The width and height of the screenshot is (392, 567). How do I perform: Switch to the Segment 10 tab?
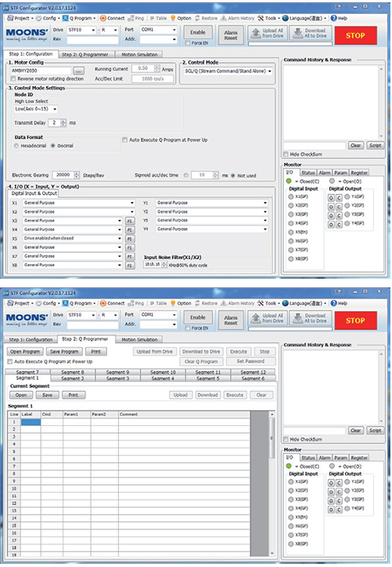[x=163, y=372]
